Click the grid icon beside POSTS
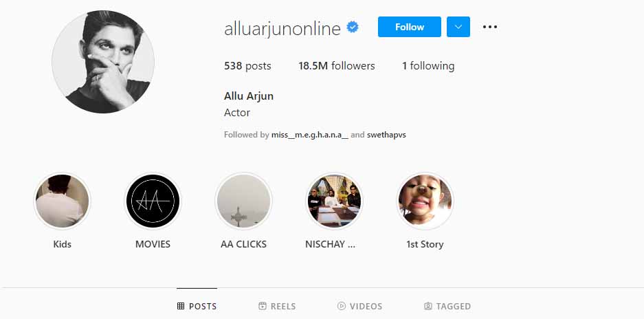The height and width of the screenshot is (319, 644). 180,306
